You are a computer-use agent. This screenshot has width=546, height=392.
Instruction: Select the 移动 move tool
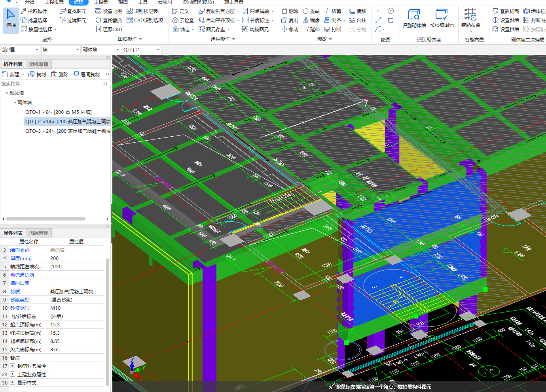pyautogui.click(x=290, y=29)
